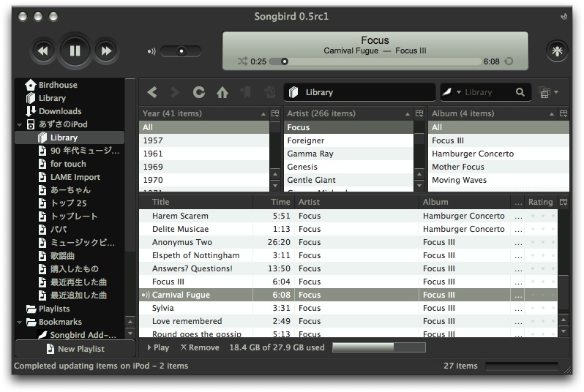Viewport: 584px width, 392px height.
Task: Open the Year pane column picker
Action: click(275, 113)
